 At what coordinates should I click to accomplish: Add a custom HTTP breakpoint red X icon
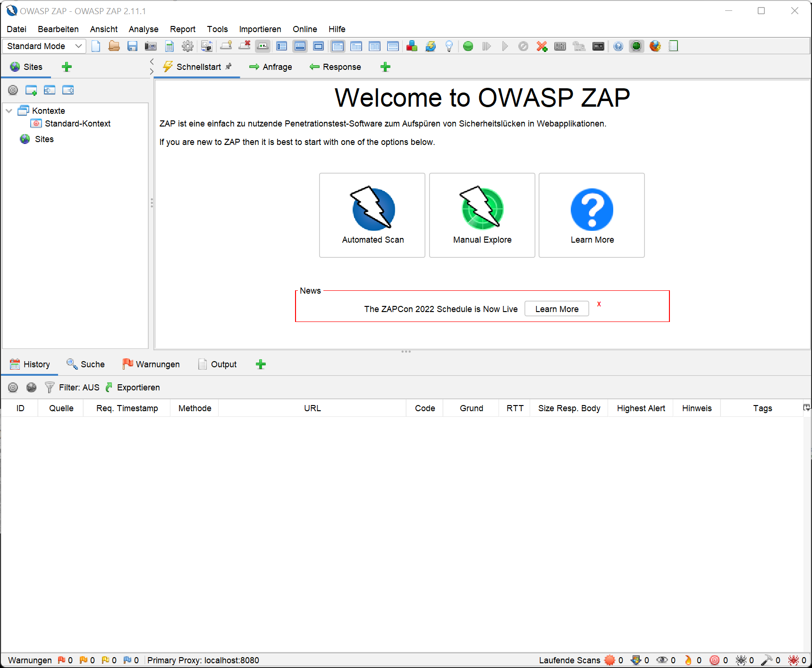pos(542,46)
